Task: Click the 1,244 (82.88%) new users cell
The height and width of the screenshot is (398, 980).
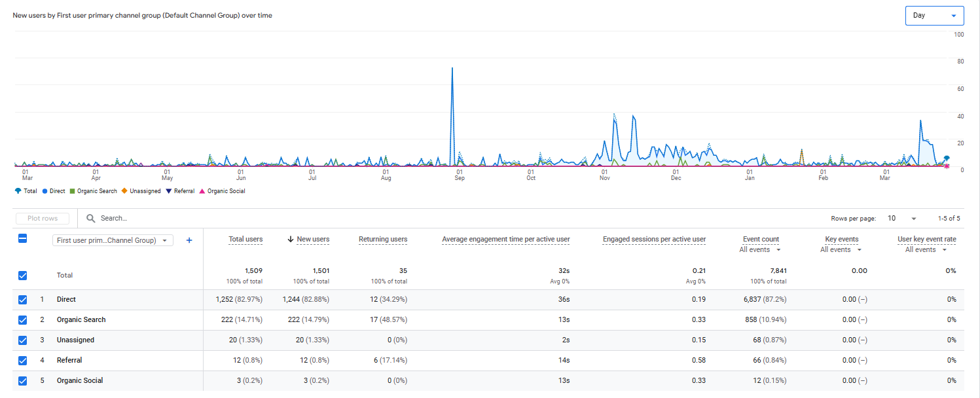Action: [x=306, y=299]
